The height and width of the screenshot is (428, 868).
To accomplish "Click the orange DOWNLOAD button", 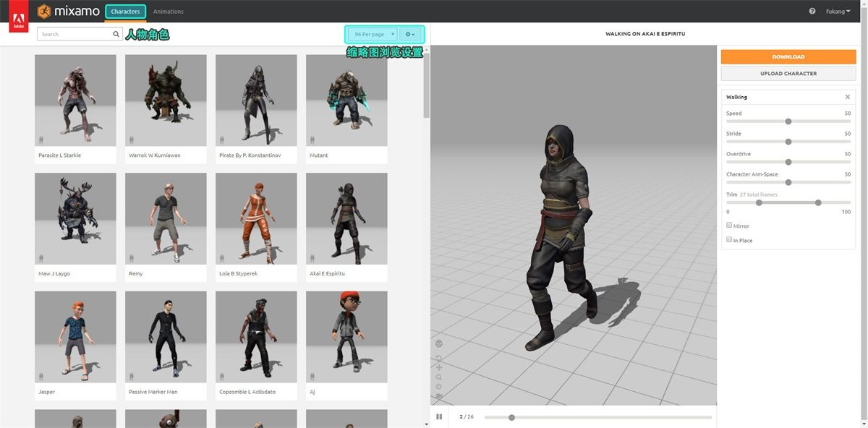I will [x=788, y=56].
